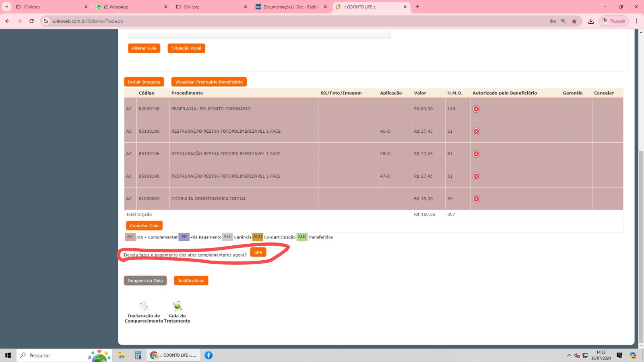Switch to the first Clinicorp tab
The width and height of the screenshot is (644, 362).
point(51,7)
